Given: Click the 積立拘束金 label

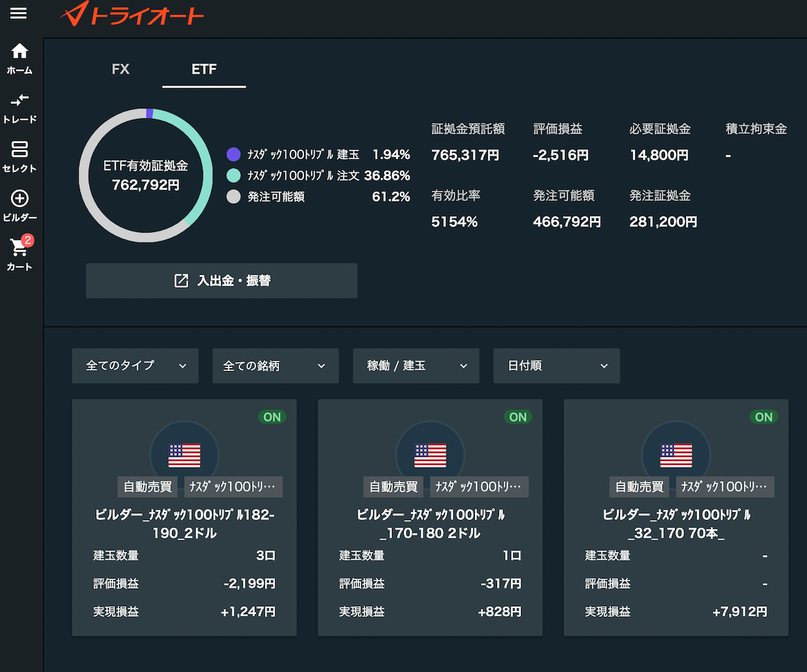Looking at the screenshot, I should [x=757, y=129].
